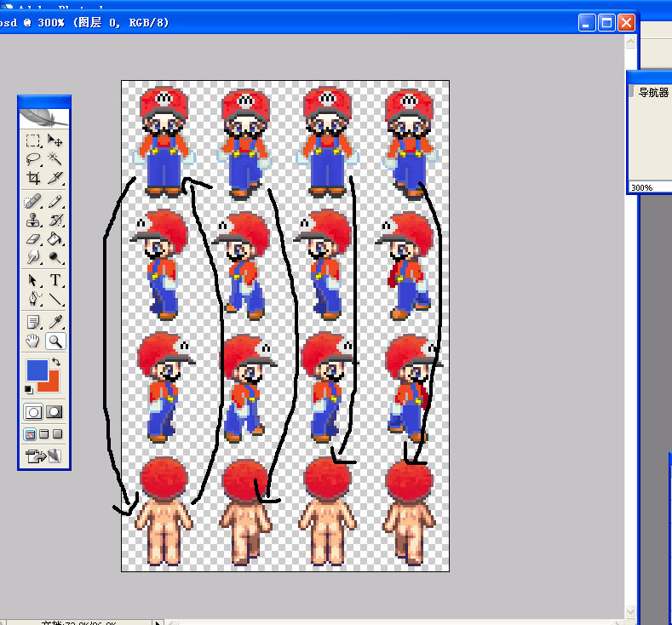Activate the Crop tool

33,177
